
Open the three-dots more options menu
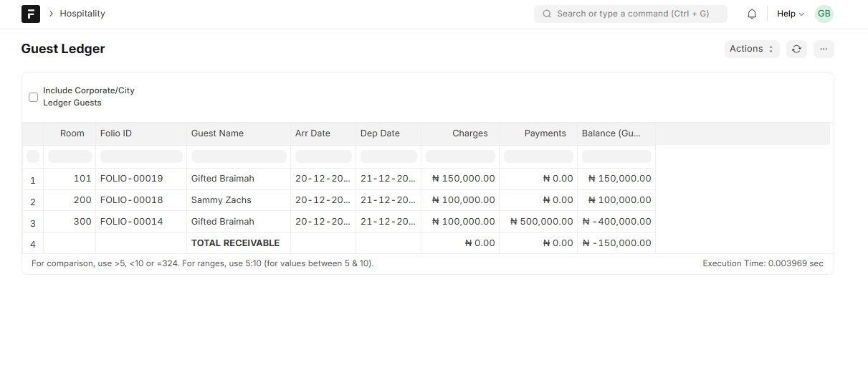824,49
